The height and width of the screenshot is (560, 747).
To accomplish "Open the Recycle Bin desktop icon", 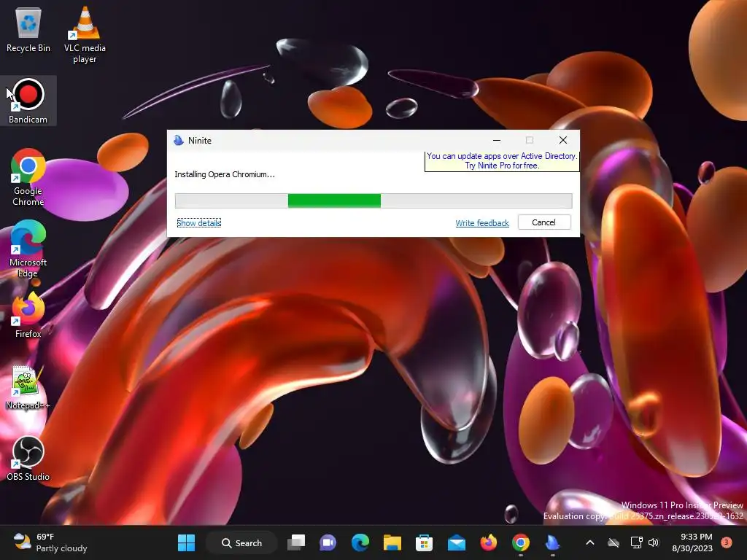I will click(x=28, y=29).
